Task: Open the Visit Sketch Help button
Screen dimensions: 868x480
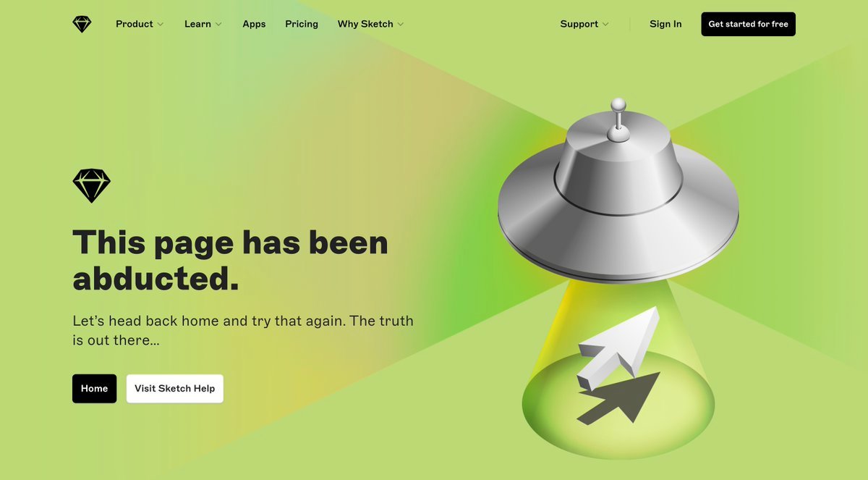Action: (x=174, y=389)
